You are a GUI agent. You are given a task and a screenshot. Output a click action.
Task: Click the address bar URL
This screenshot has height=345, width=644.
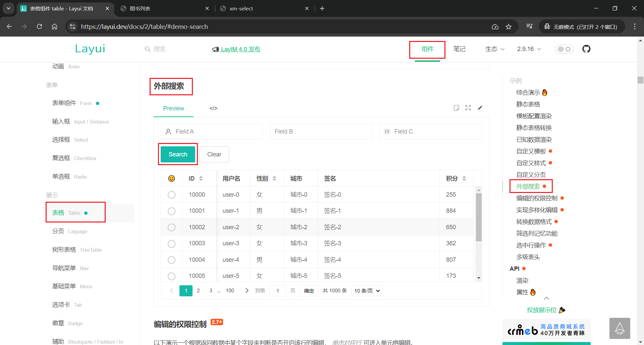coord(144,27)
